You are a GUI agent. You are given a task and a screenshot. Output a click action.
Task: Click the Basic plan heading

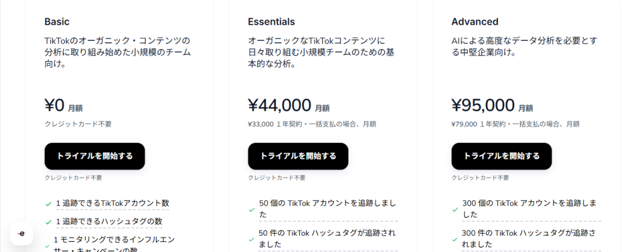57,21
